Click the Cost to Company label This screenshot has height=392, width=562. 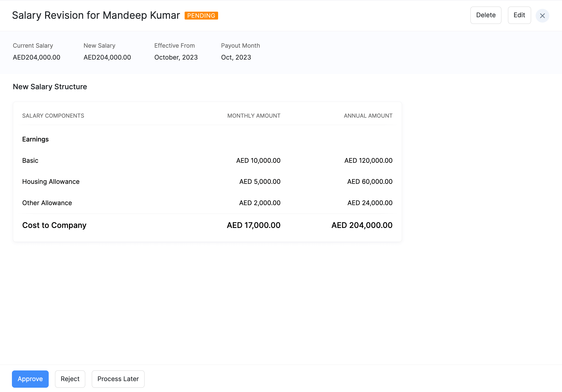click(54, 225)
